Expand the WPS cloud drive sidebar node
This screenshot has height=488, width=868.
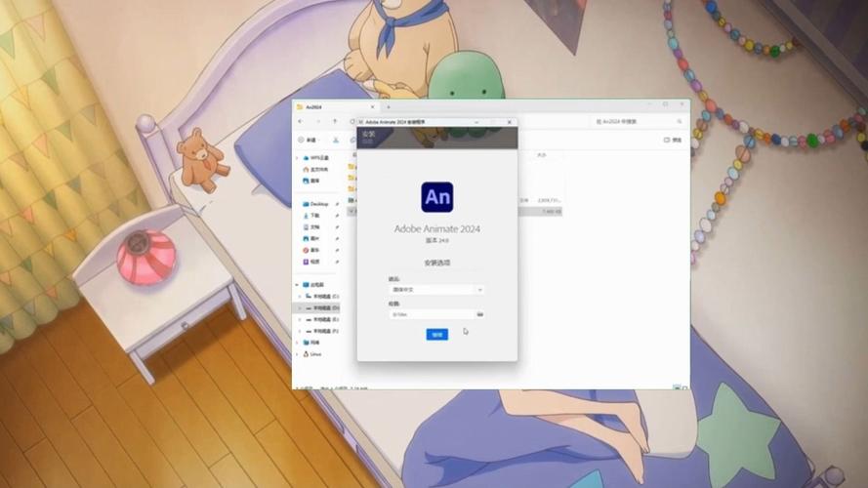point(297,158)
